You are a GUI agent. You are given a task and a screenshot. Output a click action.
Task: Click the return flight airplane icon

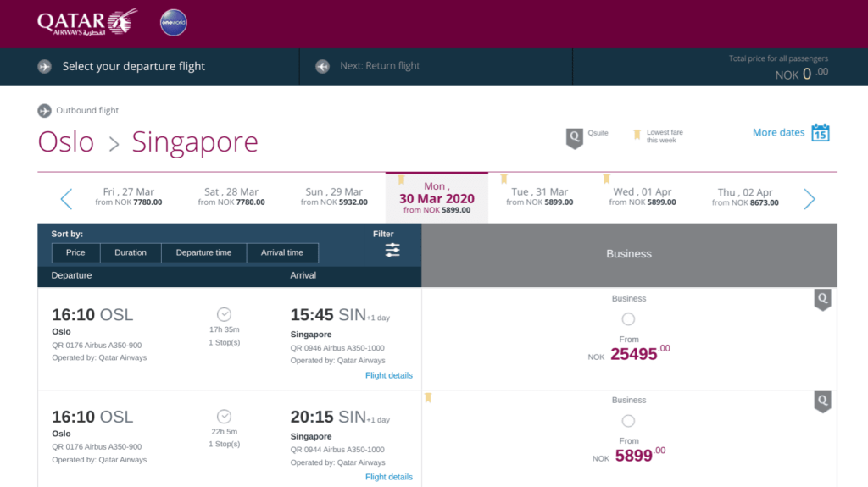pyautogui.click(x=322, y=66)
